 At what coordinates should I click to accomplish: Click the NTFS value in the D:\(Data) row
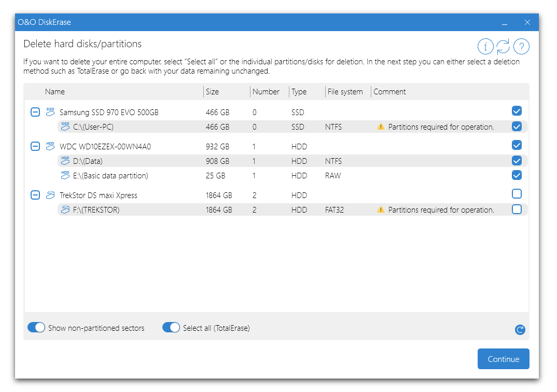[x=333, y=161]
